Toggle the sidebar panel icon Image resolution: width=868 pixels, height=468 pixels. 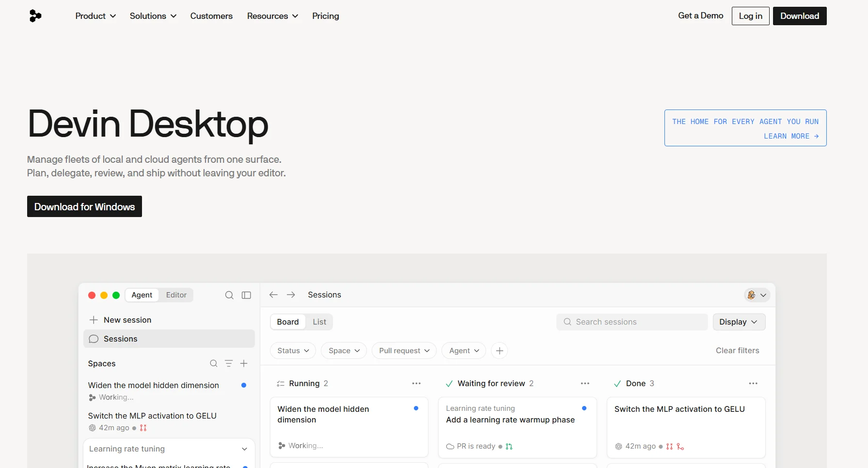click(x=246, y=295)
